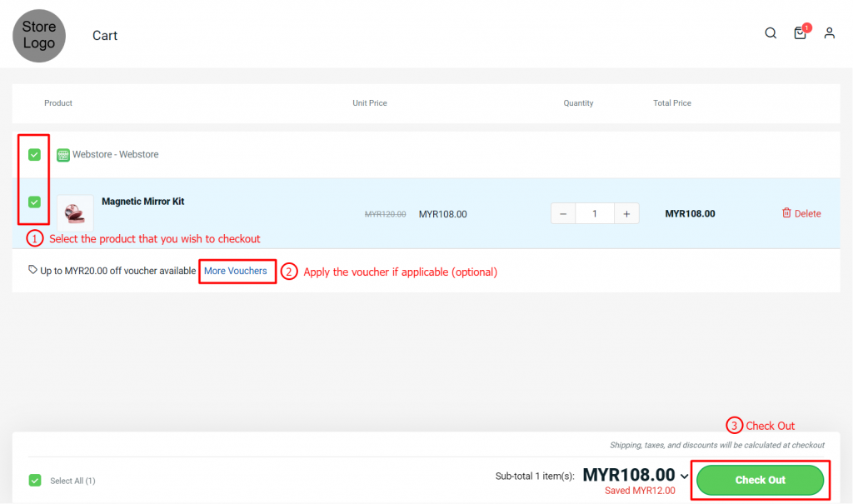Click the Magnetic Mirror Kit product thumbnail
The height and width of the screenshot is (504, 853).
coord(75,213)
